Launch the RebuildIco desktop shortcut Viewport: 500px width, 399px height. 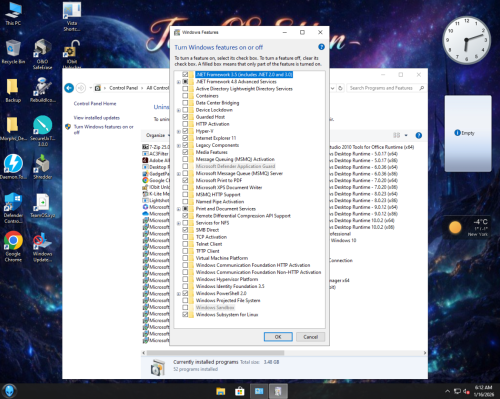(x=42, y=89)
